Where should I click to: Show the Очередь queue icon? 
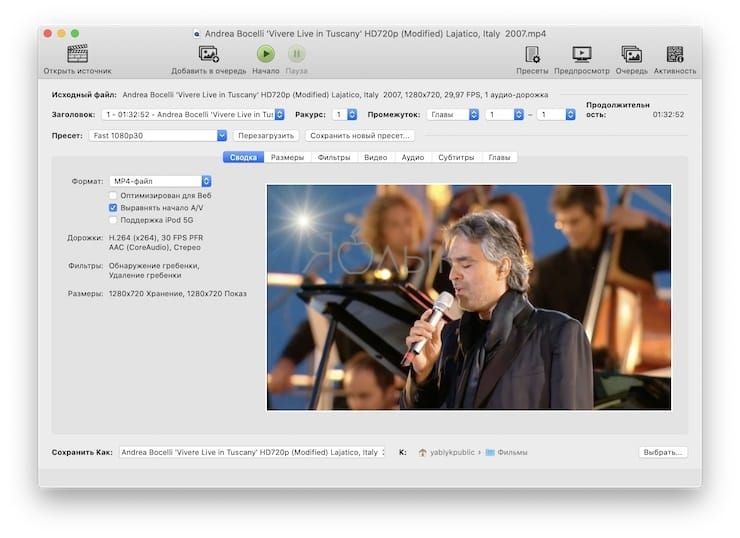tap(631, 54)
